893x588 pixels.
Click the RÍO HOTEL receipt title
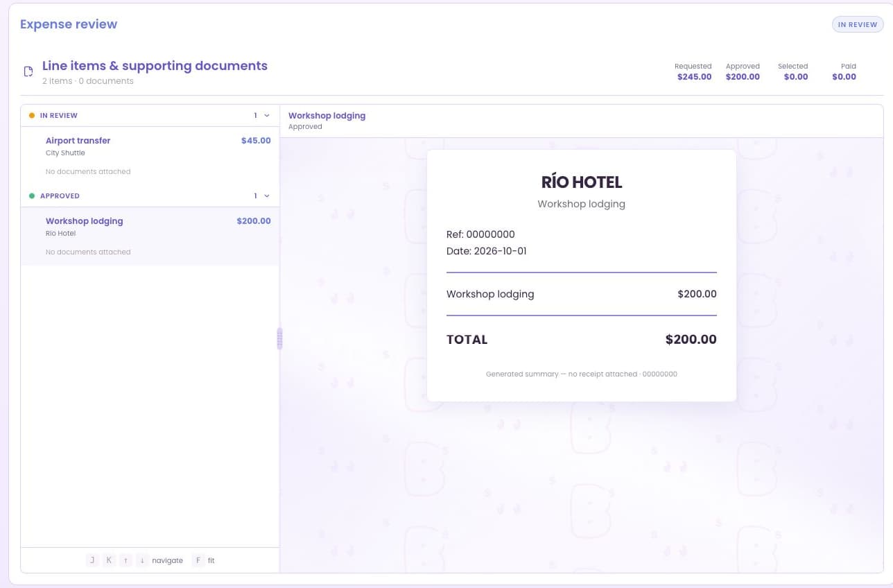click(x=582, y=182)
